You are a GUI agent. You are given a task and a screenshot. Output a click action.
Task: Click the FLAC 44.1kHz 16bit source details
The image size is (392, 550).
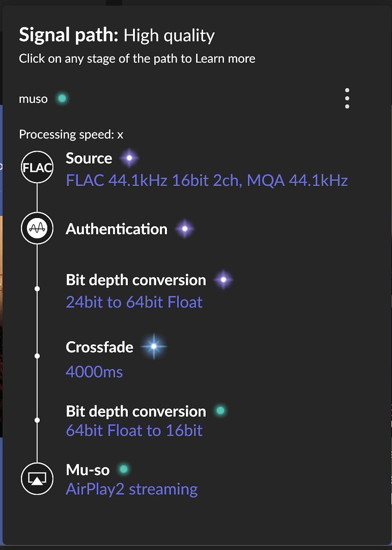click(207, 180)
